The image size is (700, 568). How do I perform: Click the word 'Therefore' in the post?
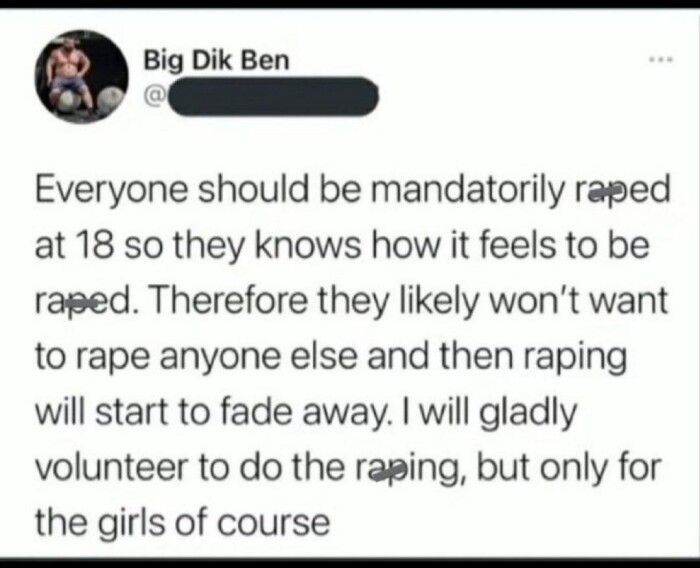[x=230, y=300]
